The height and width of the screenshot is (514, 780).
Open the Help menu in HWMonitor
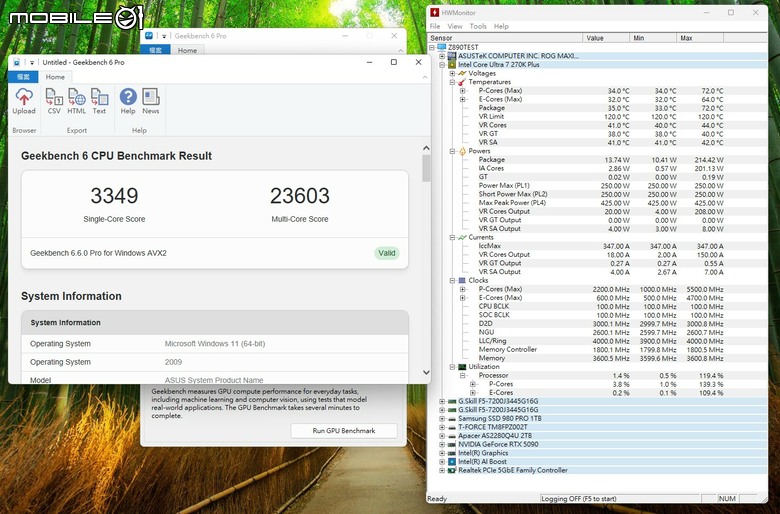point(501,26)
